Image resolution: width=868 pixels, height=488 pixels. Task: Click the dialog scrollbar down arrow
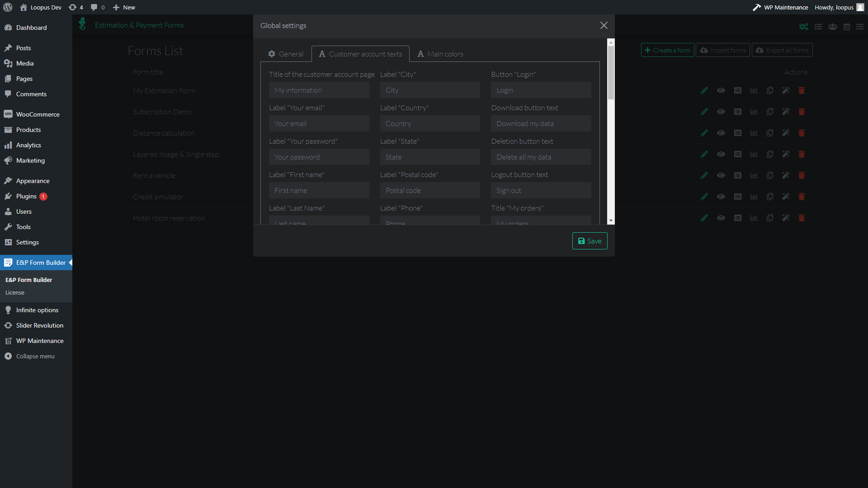click(x=611, y=221)
